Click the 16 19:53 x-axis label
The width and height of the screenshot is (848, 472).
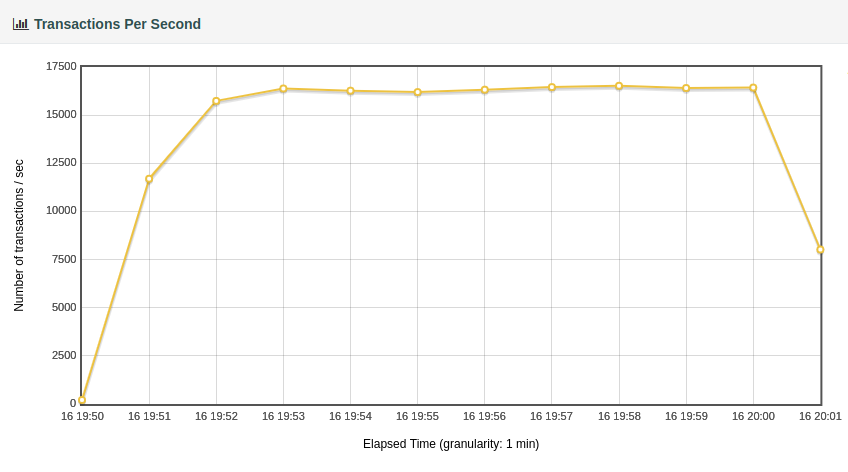click(283, 416)
